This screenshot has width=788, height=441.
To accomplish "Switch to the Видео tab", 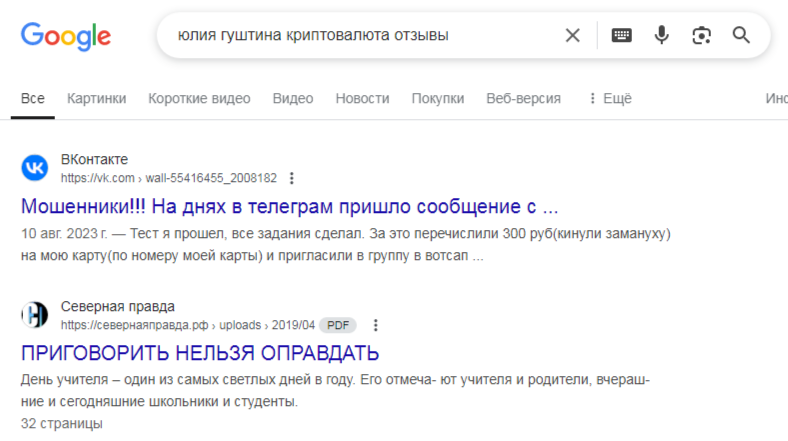I will coord(293,98).
